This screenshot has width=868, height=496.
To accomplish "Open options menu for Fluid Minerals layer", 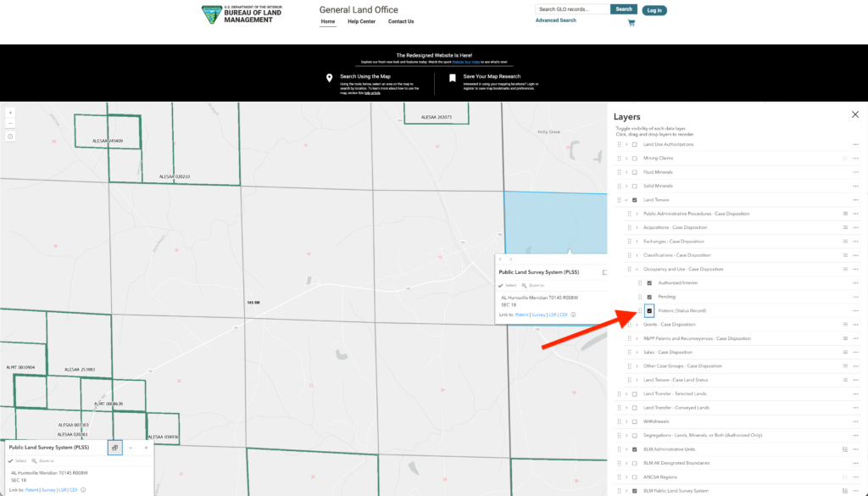I will 855,172.
